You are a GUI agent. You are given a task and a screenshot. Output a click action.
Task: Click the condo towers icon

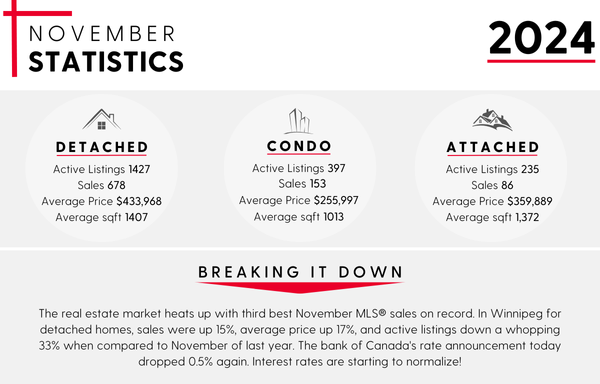tap(300, 121)
